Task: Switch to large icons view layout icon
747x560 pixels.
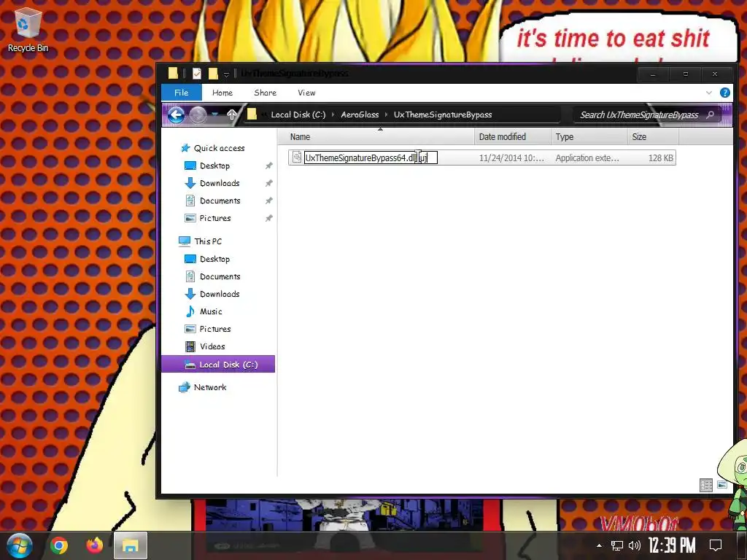Action: pos(722,485)
